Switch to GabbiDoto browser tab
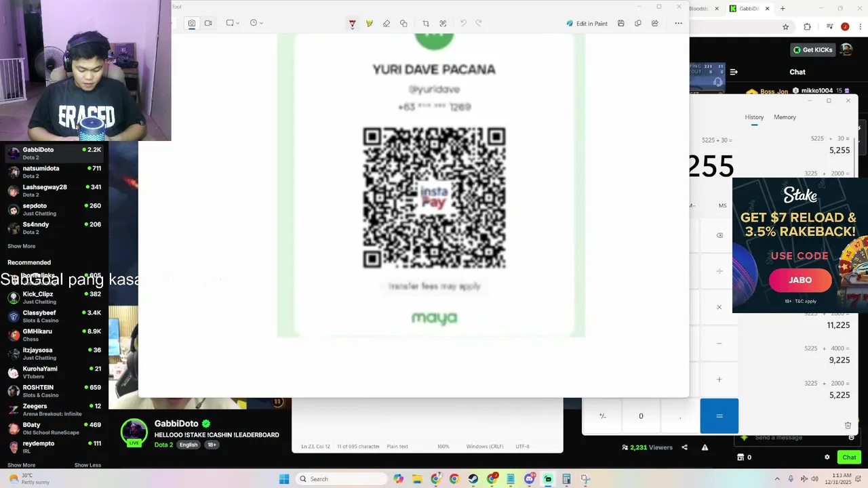This screenshot has width=868, height=488. click(x=749, y=9)
